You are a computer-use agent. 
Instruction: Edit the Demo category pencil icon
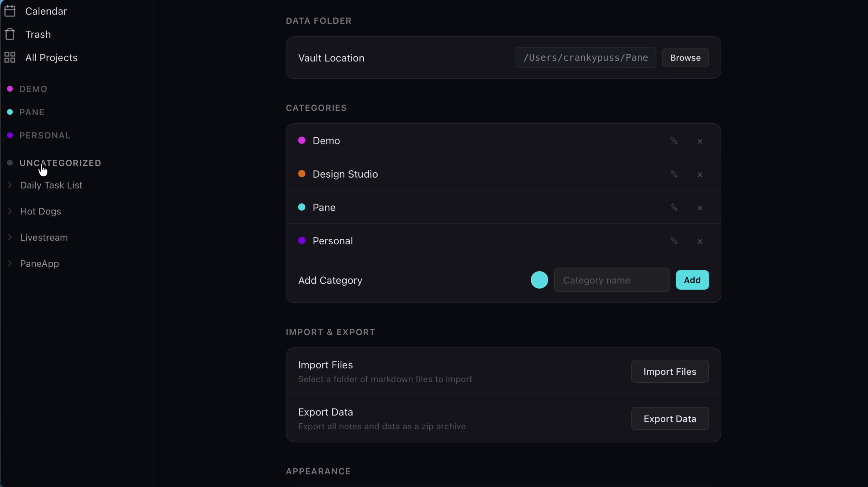point(674,141)
